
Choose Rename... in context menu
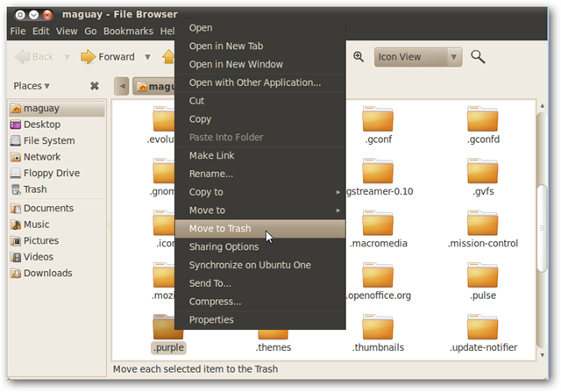260,174
